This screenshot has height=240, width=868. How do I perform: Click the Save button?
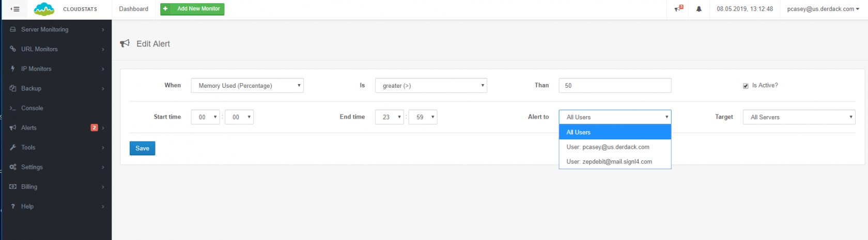coord(142,148)
